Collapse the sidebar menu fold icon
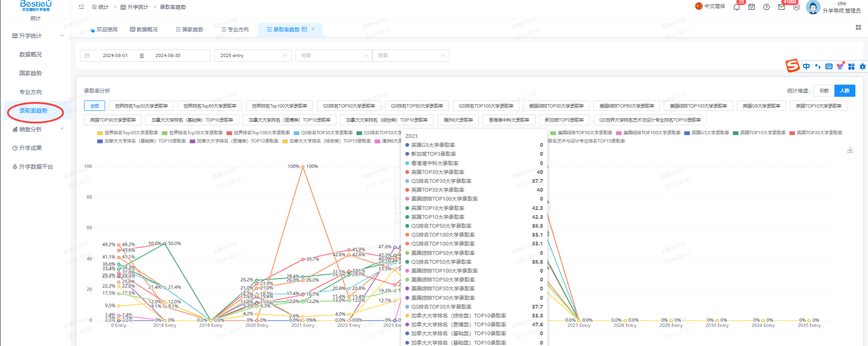The image size is (868, 346). (x=81, y=7)
